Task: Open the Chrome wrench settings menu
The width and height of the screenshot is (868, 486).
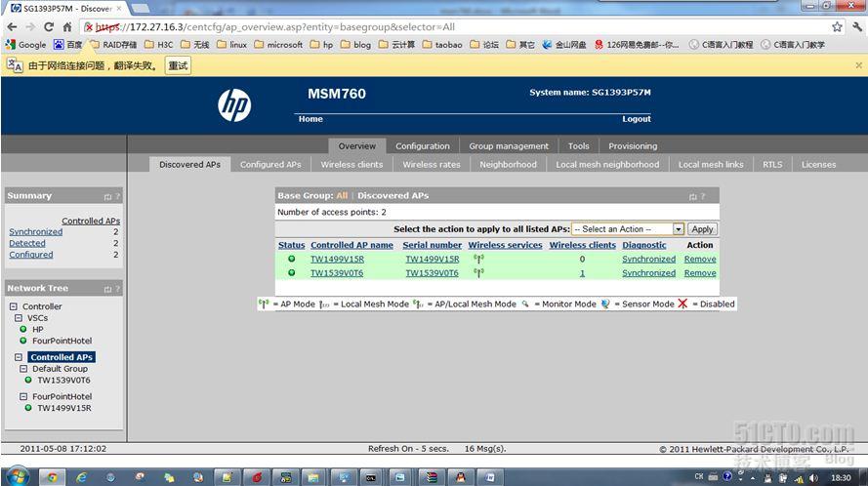Action: [x=857, y=26]
